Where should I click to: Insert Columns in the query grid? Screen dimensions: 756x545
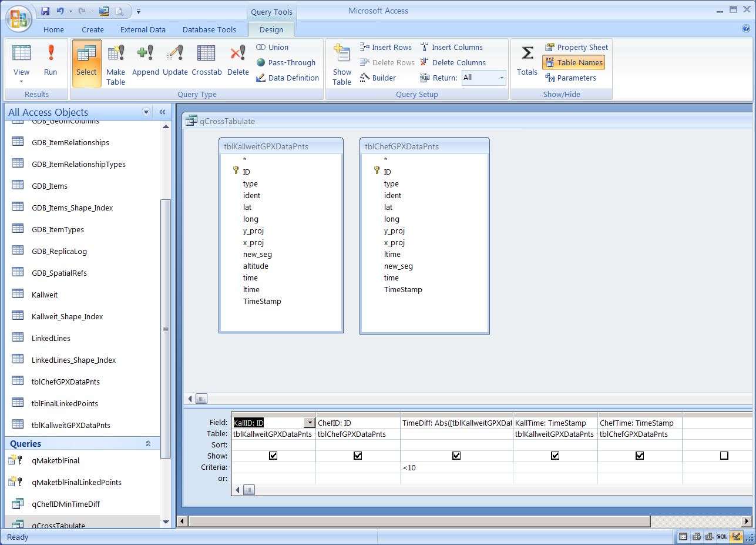click(451, 47)
